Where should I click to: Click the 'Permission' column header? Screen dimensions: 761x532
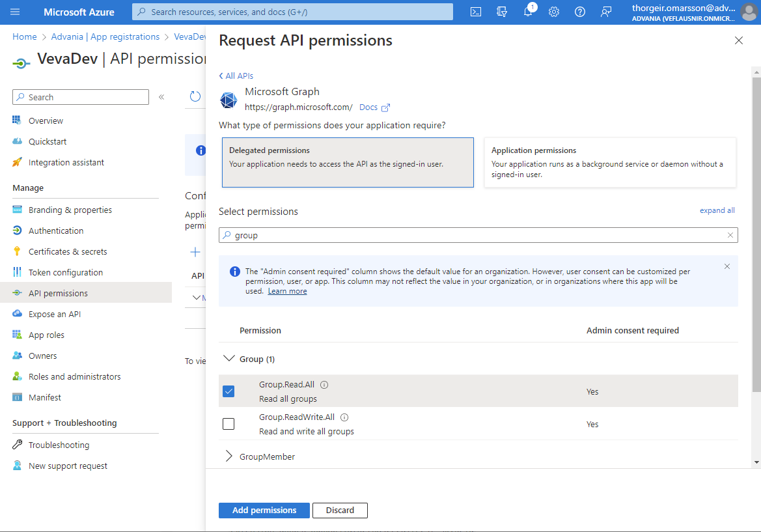260,331
